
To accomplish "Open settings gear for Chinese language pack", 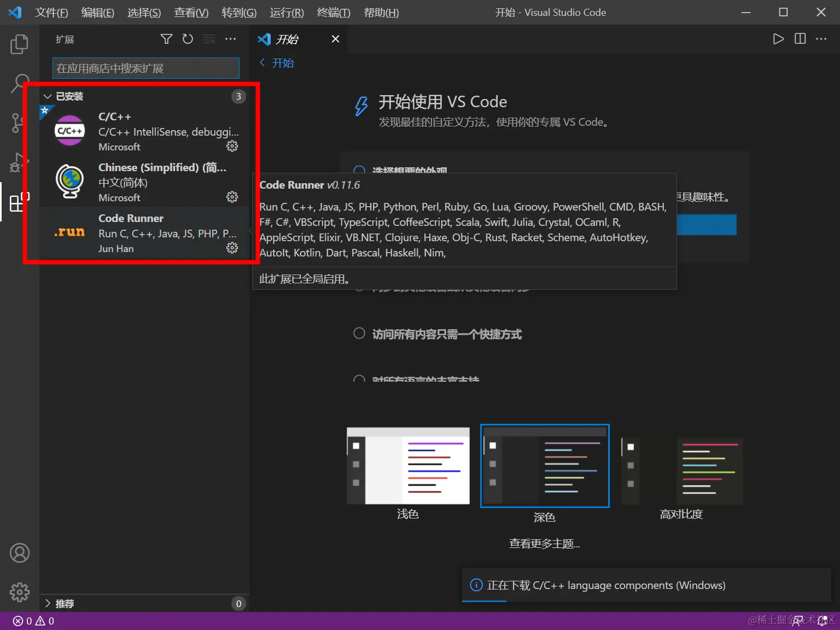I will click(x=232, y=197).
